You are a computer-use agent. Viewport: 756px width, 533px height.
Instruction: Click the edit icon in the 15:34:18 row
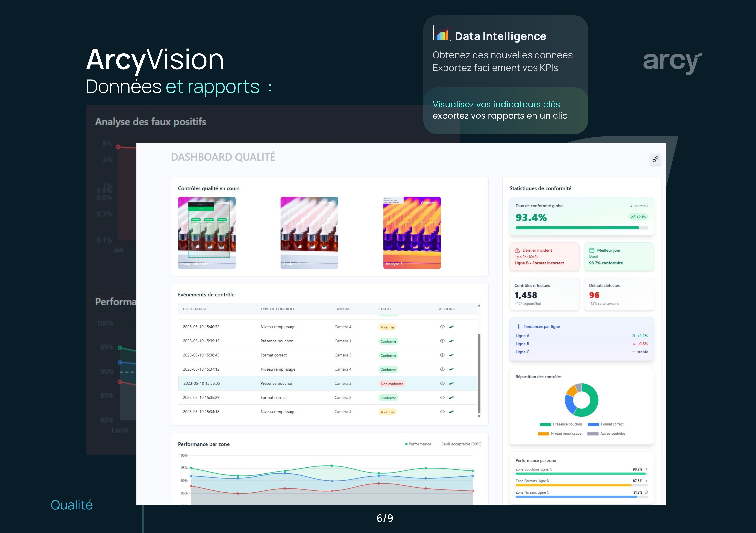451,412
